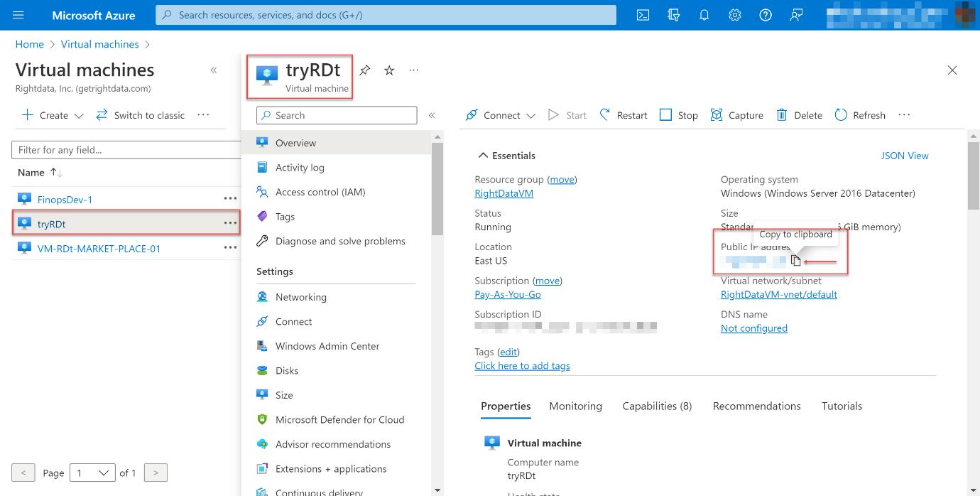Screen dimensions: 980x496
Task: Open Cloud Shell from the top bar
Action: (643, 15)
